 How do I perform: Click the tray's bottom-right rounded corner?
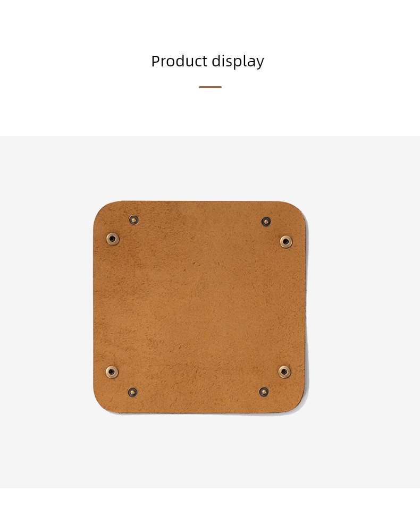pyautogui.click(x=298, y=403)
